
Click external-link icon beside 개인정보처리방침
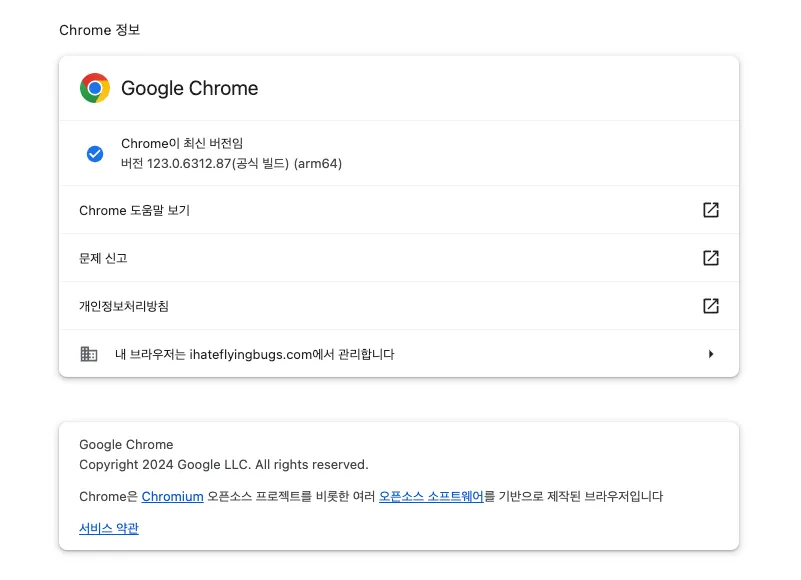[x=711, y=306]
